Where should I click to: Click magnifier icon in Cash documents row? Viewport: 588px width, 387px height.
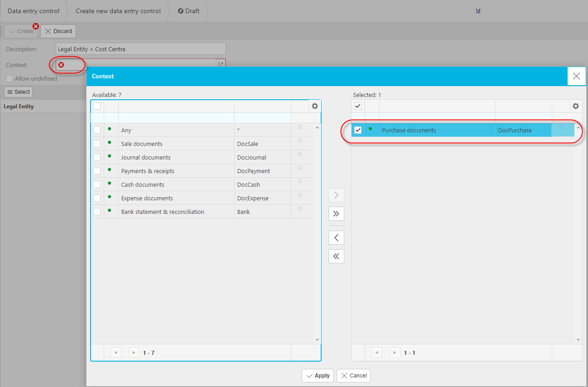(x=299, y=182)
